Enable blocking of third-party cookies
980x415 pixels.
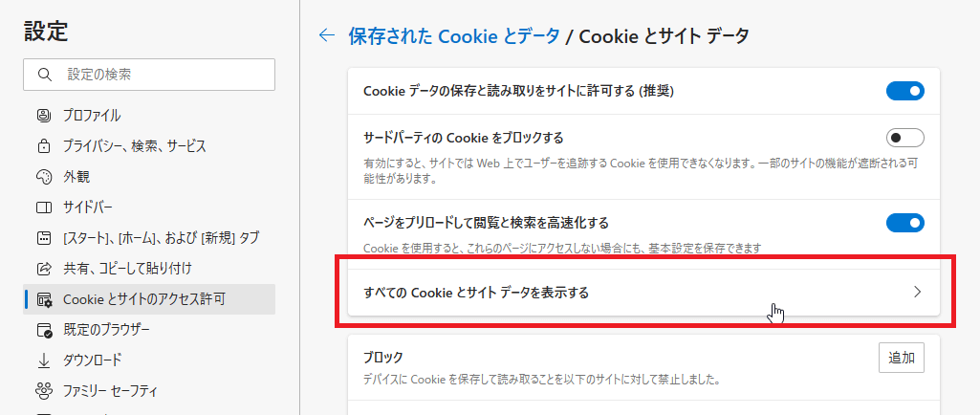pyautogui.click(x=904, y=137)
